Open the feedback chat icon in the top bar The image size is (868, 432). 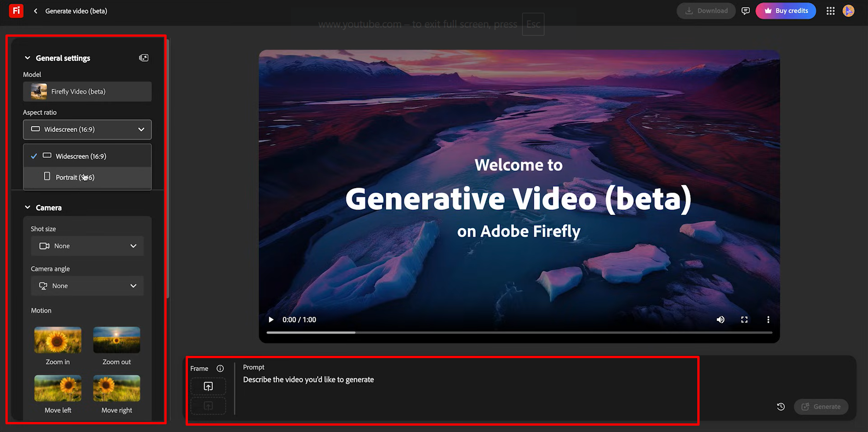[745, 10]
